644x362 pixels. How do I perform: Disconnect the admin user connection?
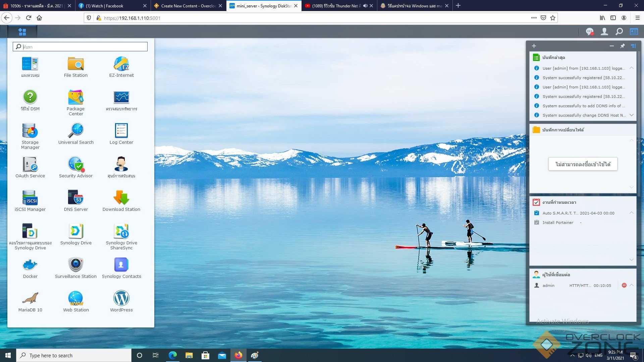point(624,286)
